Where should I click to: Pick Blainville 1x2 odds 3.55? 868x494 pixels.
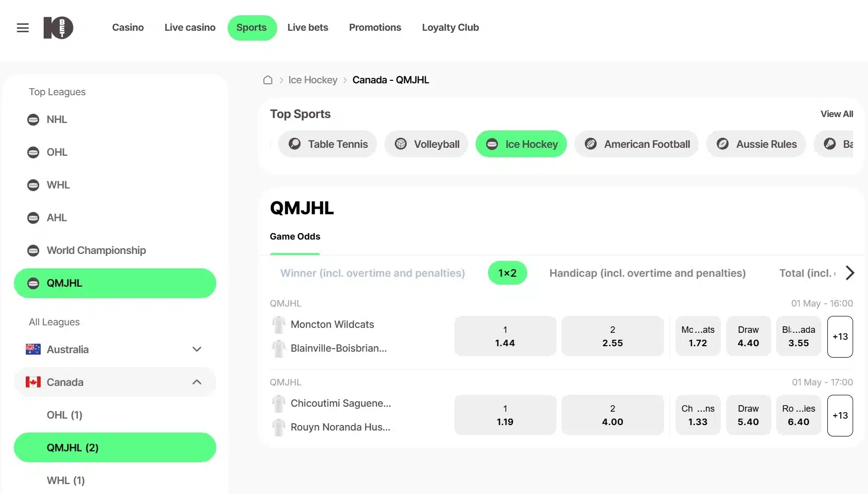[x=799, y=336]
